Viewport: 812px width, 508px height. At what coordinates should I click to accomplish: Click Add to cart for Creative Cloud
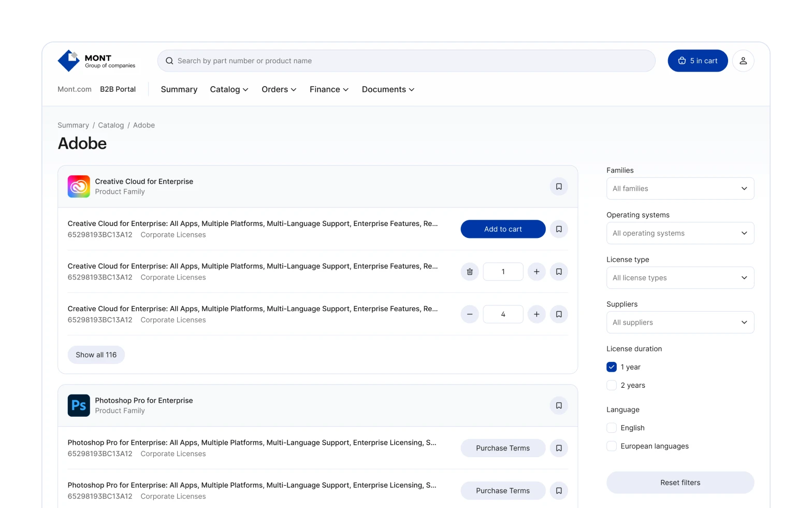[503, 229]
